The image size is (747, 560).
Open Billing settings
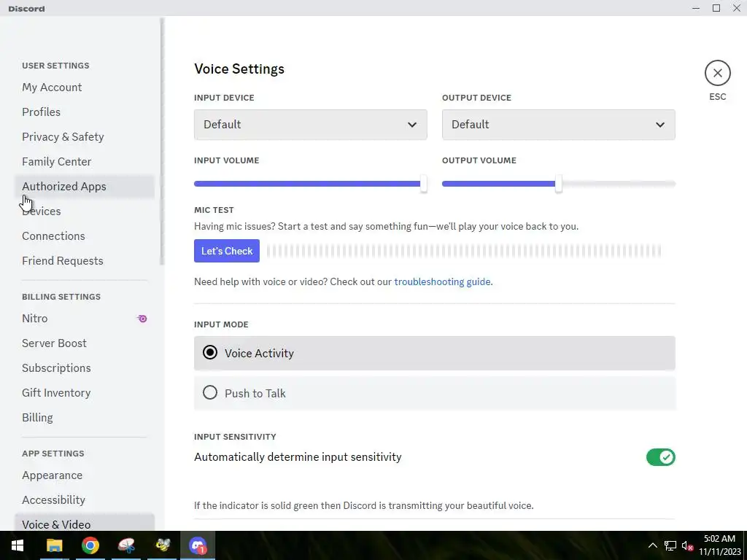[x=85, y=417]
